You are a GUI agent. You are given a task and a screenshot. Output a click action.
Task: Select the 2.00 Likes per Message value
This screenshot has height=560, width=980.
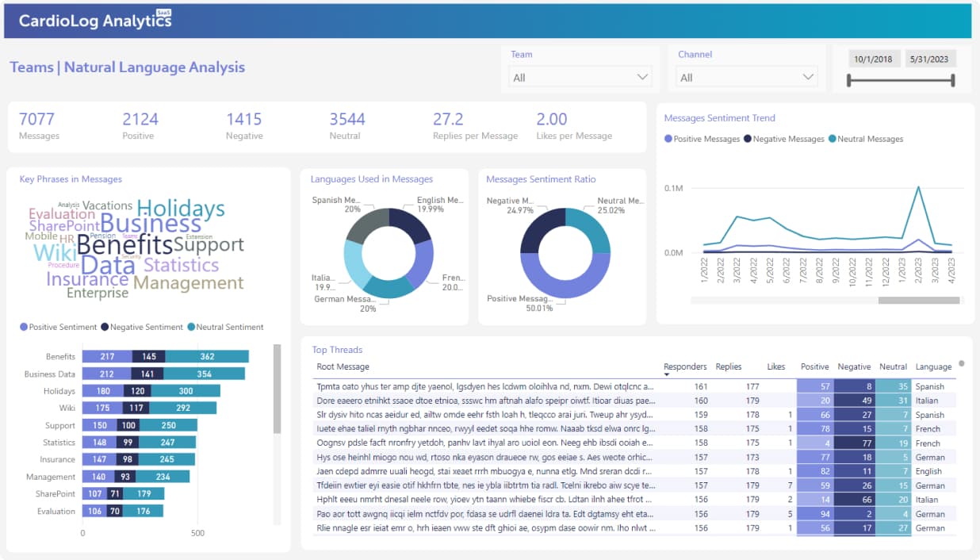[x=552, y=119]
